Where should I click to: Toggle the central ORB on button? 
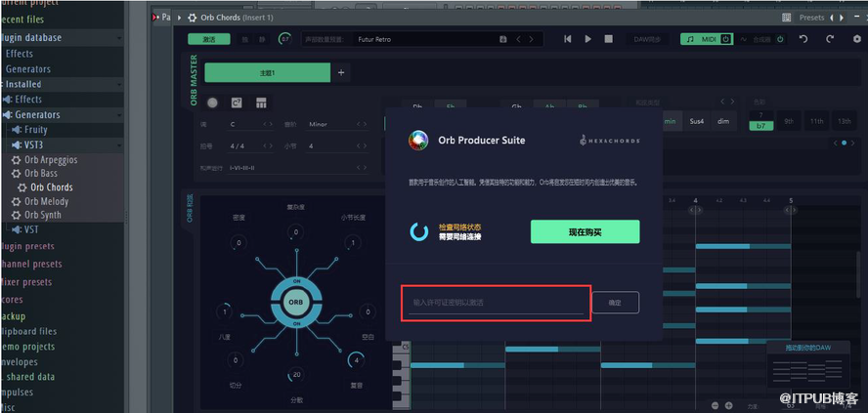pyautogui.click(x=295, y=303)
